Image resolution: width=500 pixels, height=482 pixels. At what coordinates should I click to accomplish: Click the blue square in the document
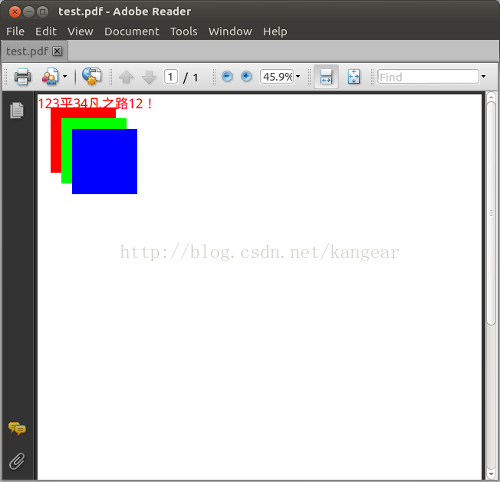(x=104, y=161)
